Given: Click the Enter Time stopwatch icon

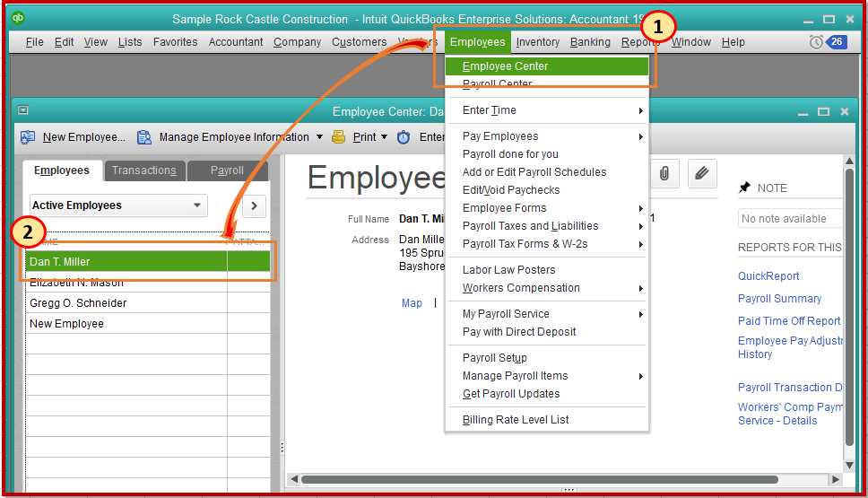Looking at the screenshot, I should coord(404,136).
